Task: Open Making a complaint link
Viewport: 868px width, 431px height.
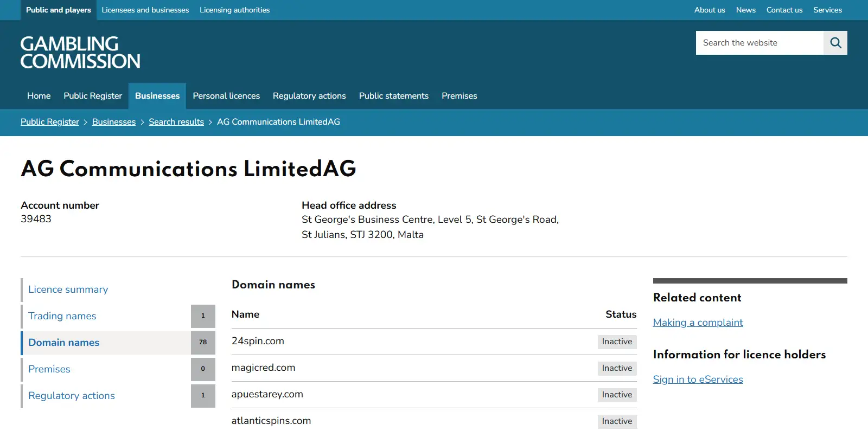Action: pos(698,323)
